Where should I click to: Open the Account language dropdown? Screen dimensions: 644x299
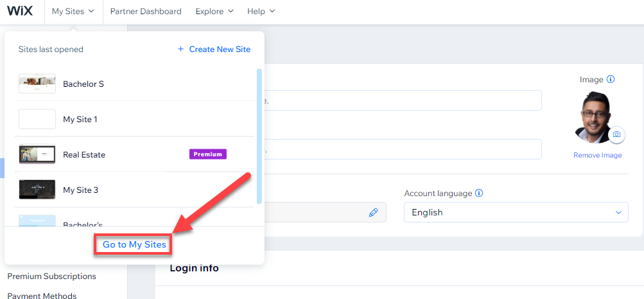pyautogui.click(x=516, y=212)
